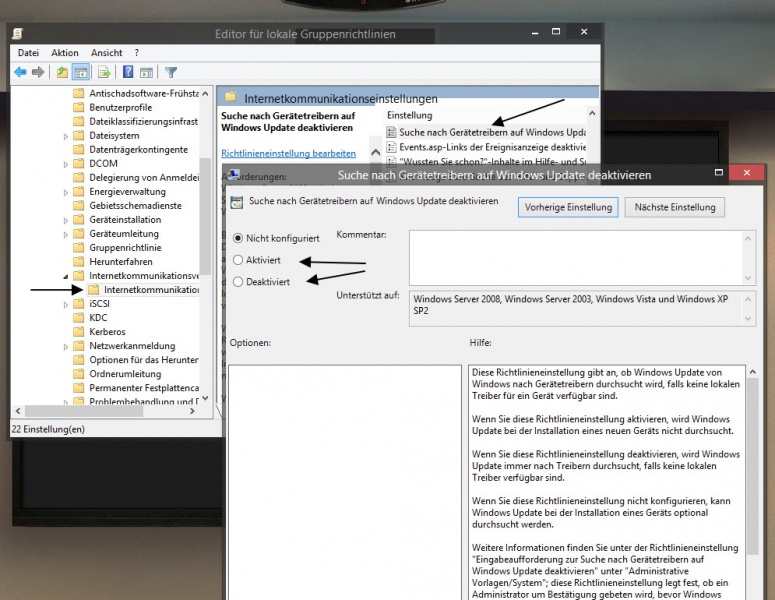This screenshot has width=775, height=600.
Task: Open help with the question mark toolbar icon
Action: [128, 72]
